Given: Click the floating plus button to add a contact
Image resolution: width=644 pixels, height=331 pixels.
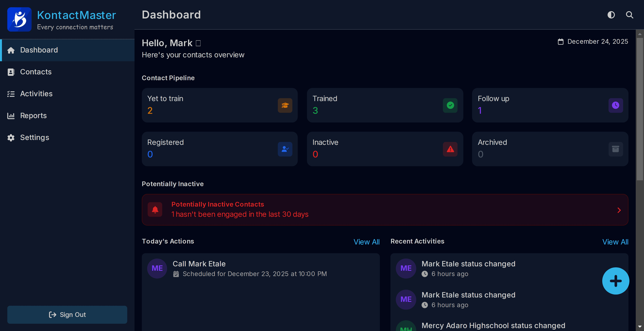Looking at the screenshot, I should [615, 281].
